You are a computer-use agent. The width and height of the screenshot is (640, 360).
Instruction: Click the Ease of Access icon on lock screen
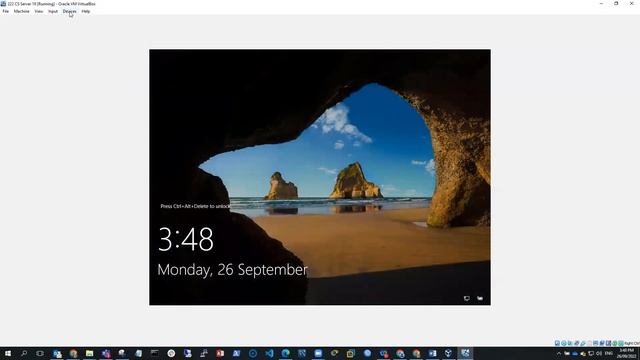coord(480,298)
